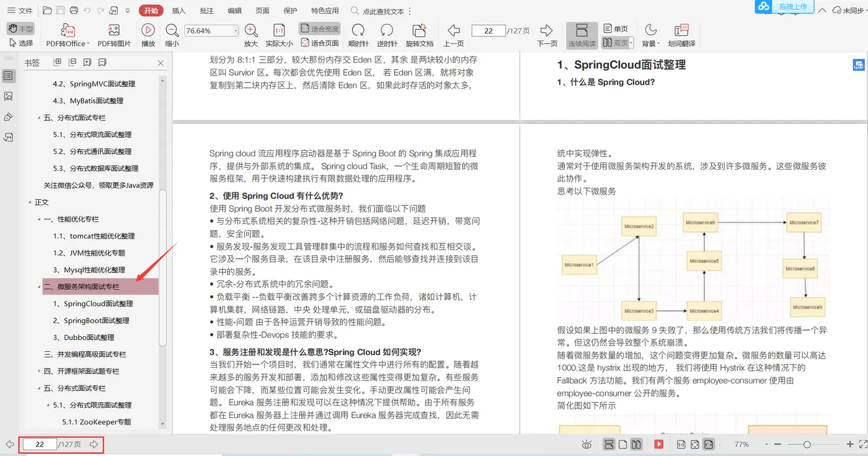Select the Hand tool (手型)

(x=20, y=29)
